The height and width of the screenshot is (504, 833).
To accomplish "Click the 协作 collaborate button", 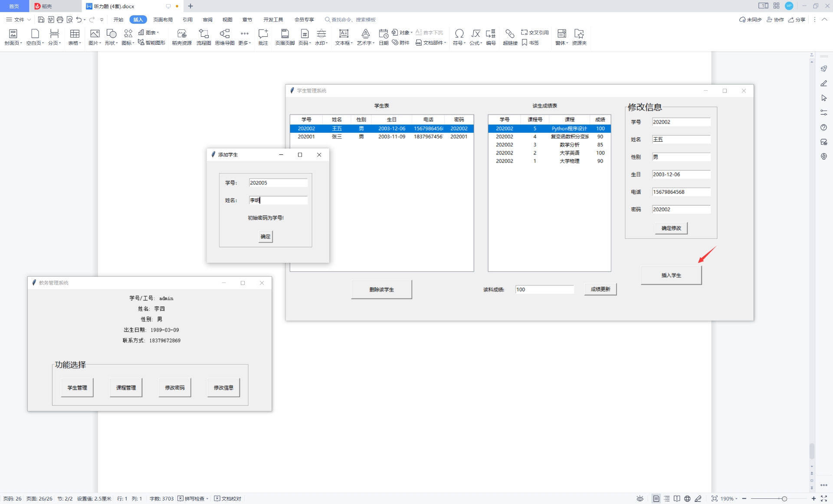I will (775, 20).
